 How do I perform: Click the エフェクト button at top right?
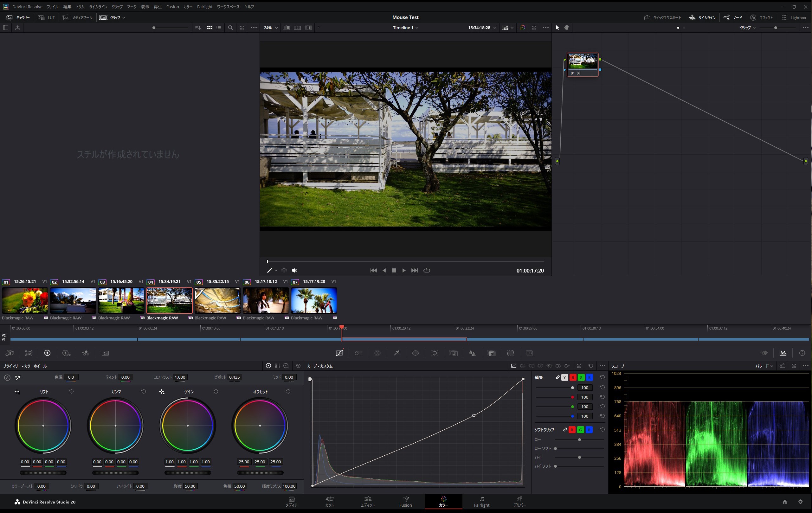[x=761, y=17]
